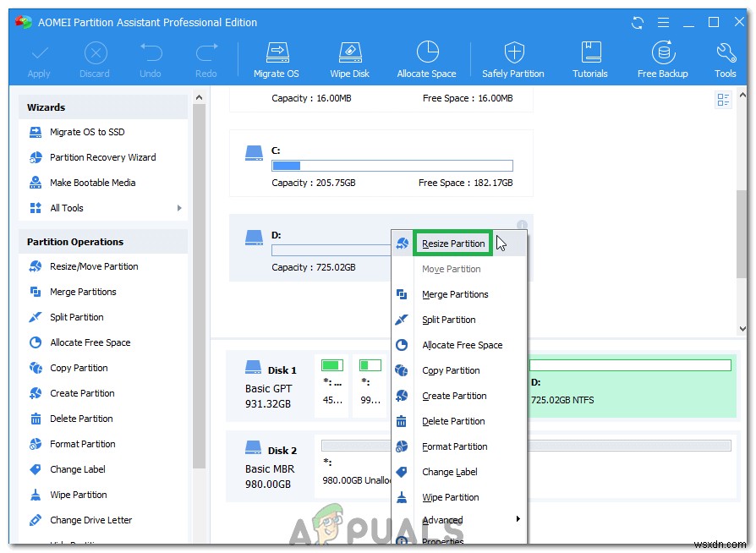The width and height of the screenshot is (756, 553).
Task: Select the C: partition card
Action: [381, 163]
